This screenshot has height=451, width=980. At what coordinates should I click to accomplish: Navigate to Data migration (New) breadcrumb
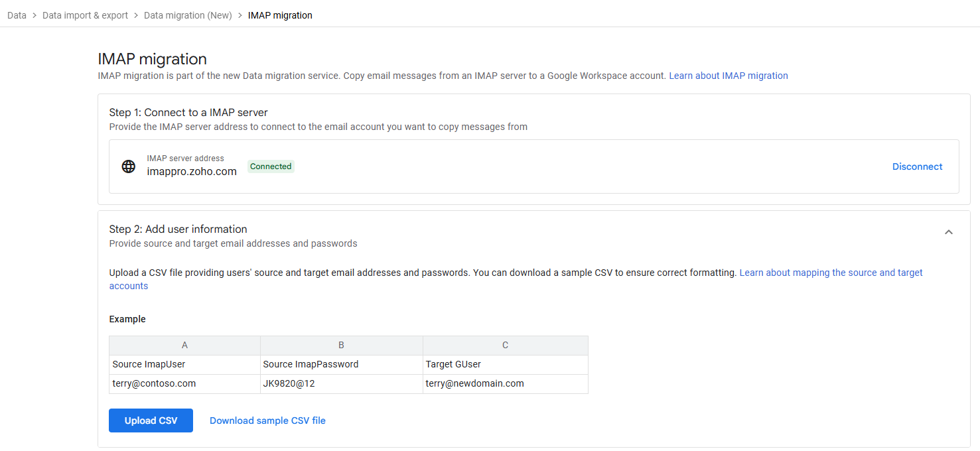[188, 15]
